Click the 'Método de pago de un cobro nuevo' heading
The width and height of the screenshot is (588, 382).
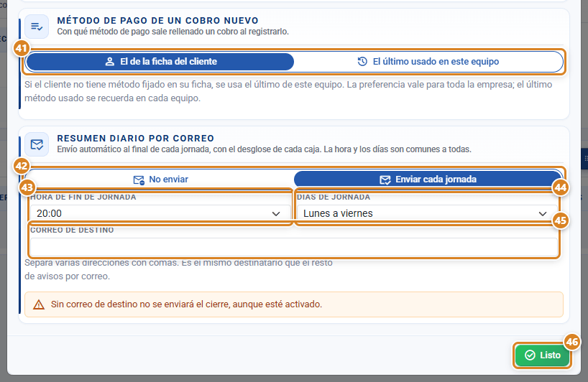click(158, 21)
